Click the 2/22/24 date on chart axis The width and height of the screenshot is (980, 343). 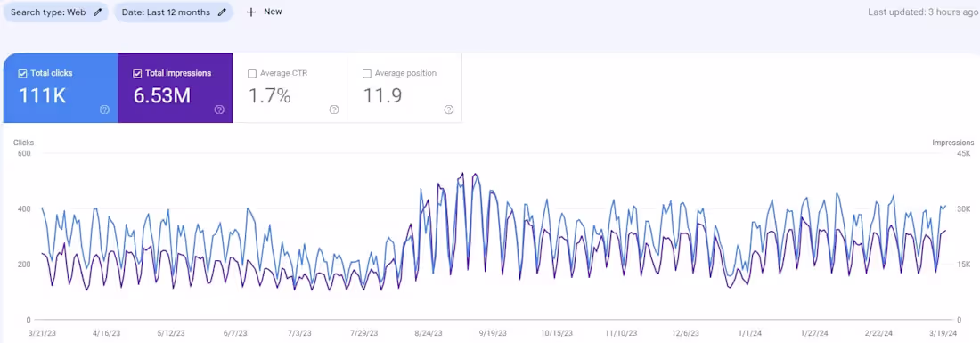[x=878, y=333]
